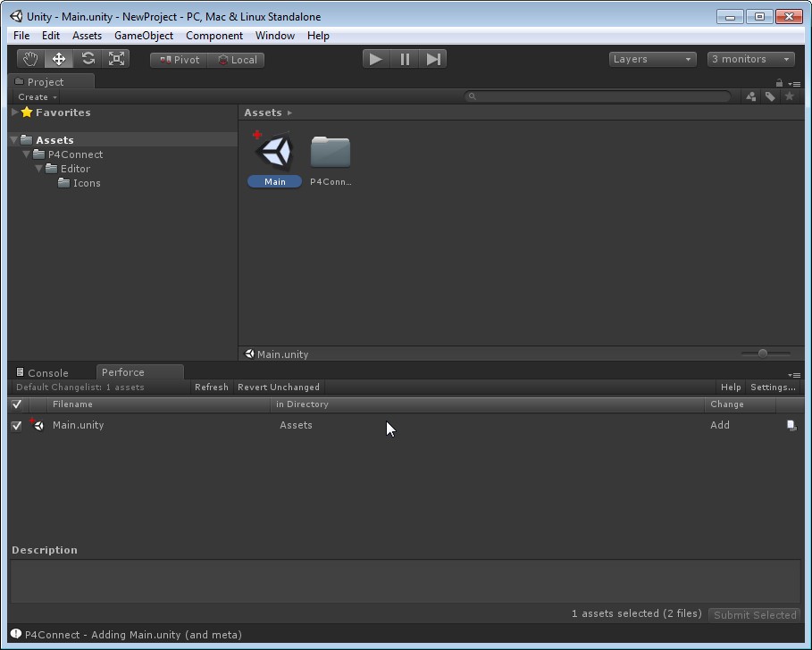Click the Step frame button
Viewport: 812px width, 650px height.
(x=433, y=59)
